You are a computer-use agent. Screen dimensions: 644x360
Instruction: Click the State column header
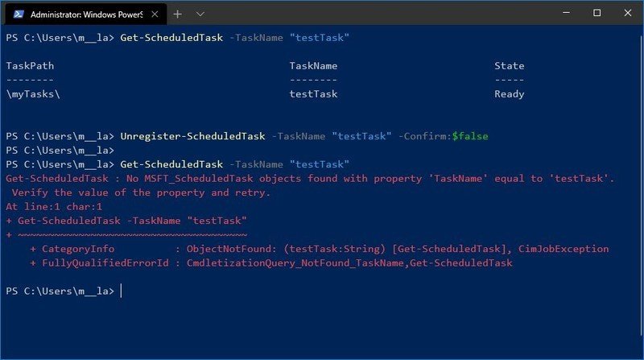tap(510, 66)
